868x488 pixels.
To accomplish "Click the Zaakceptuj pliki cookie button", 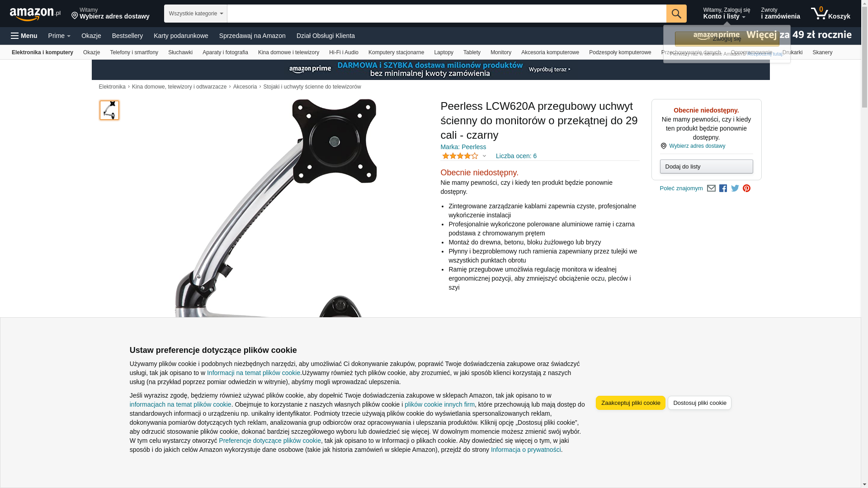I will 631,403.
